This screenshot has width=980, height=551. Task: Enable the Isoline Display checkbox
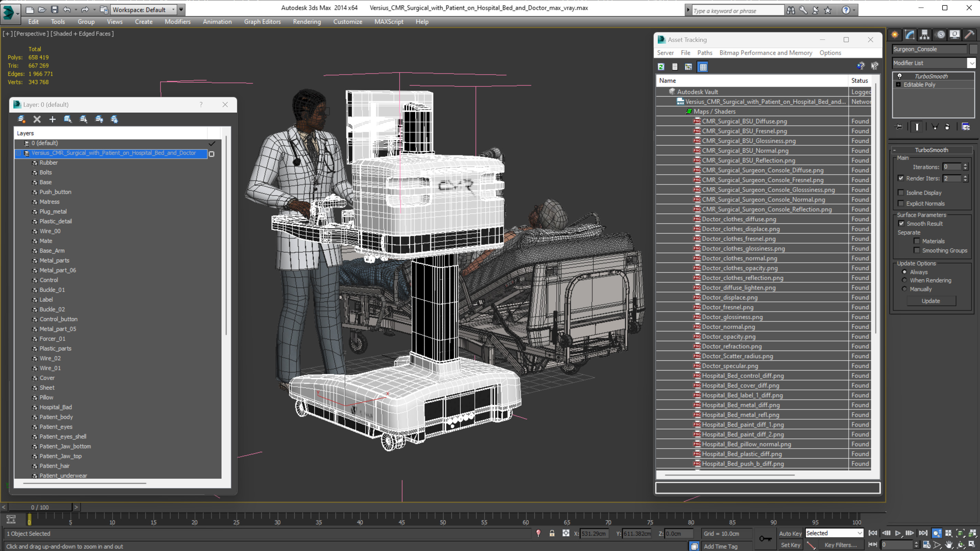tap(901, 192)
